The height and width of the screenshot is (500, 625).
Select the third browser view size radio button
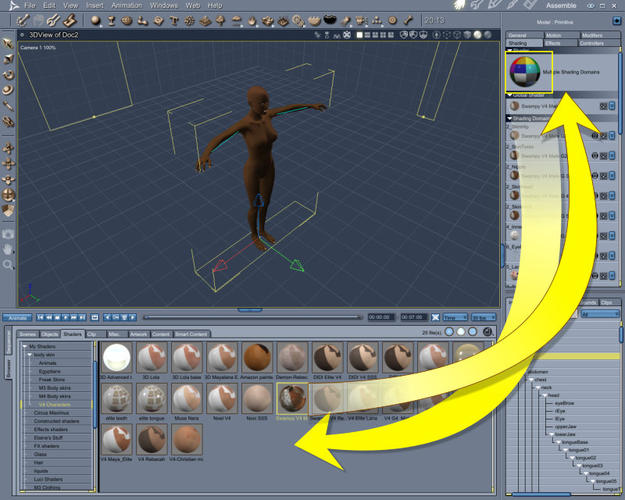(472, 332)
